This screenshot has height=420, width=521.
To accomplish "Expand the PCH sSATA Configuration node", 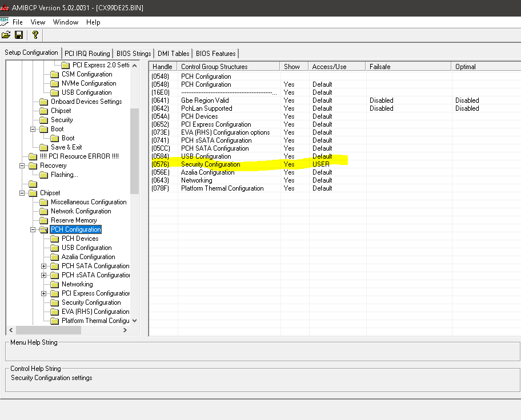I will click(43, 275).
